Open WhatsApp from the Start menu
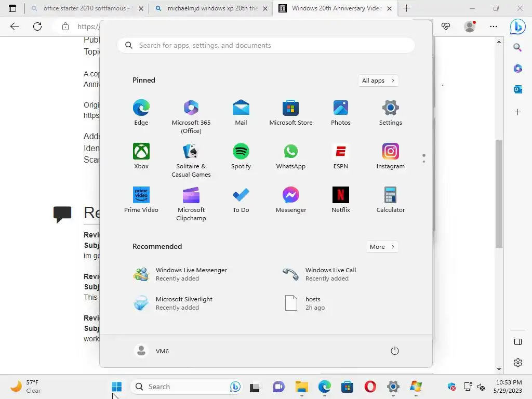 point(291,156)
